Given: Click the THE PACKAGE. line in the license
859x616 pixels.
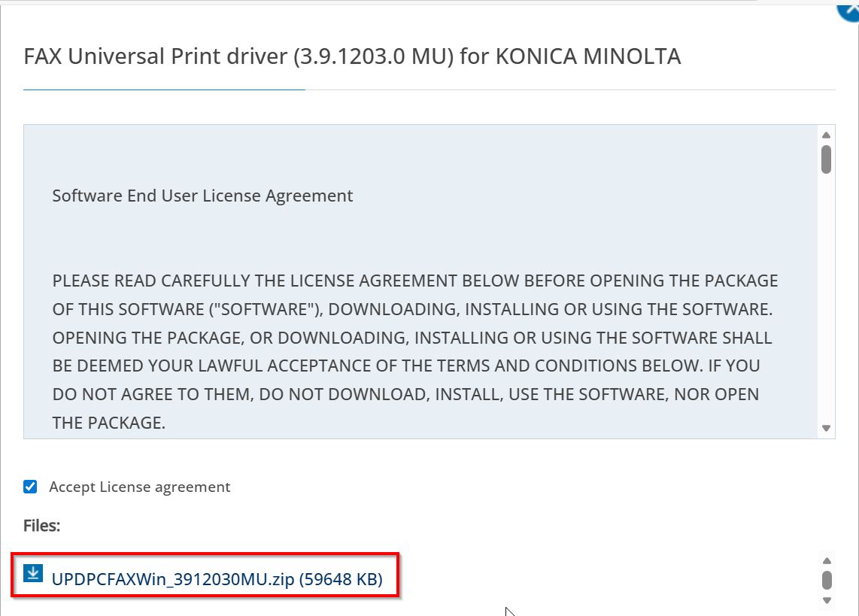Looking at the screenshot, I should (x=108, y=423).
